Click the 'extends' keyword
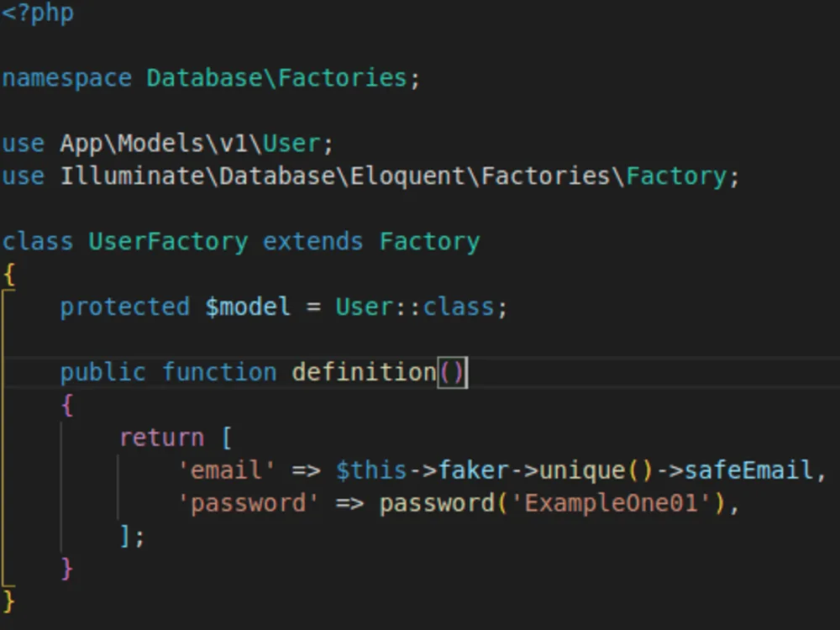 click(x=312, y=242)
